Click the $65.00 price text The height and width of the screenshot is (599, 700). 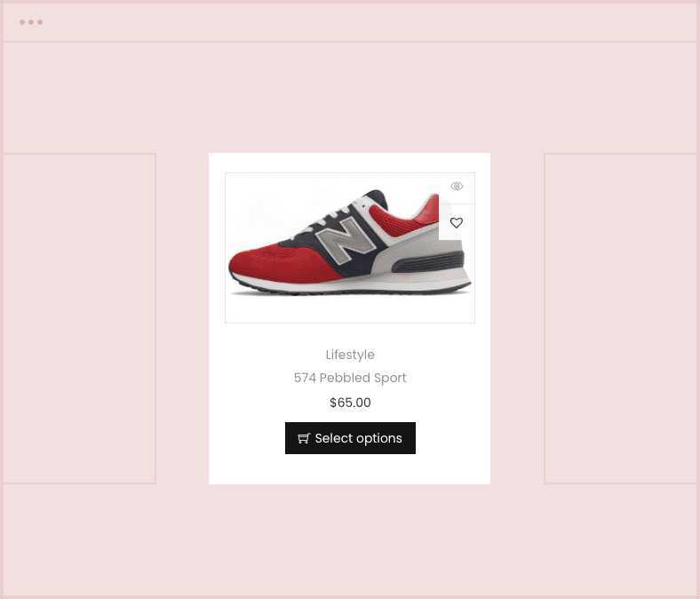(x=350, y=403)
